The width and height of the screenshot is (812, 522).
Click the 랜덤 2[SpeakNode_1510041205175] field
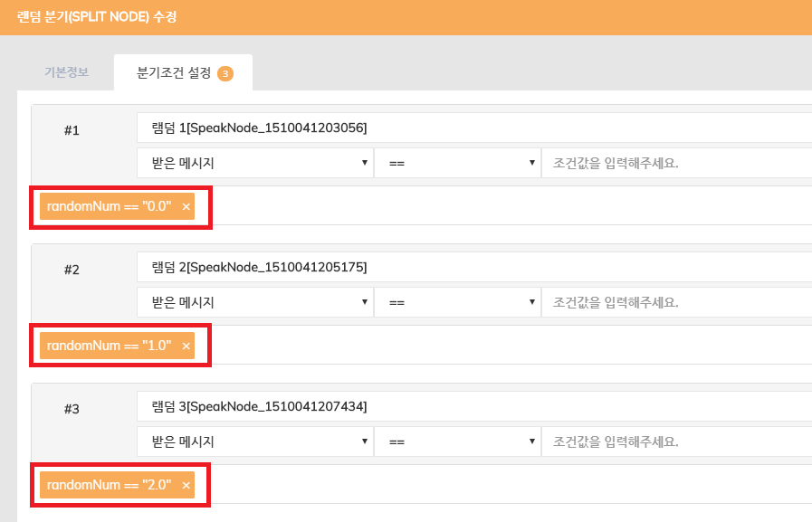pos(474,267)
